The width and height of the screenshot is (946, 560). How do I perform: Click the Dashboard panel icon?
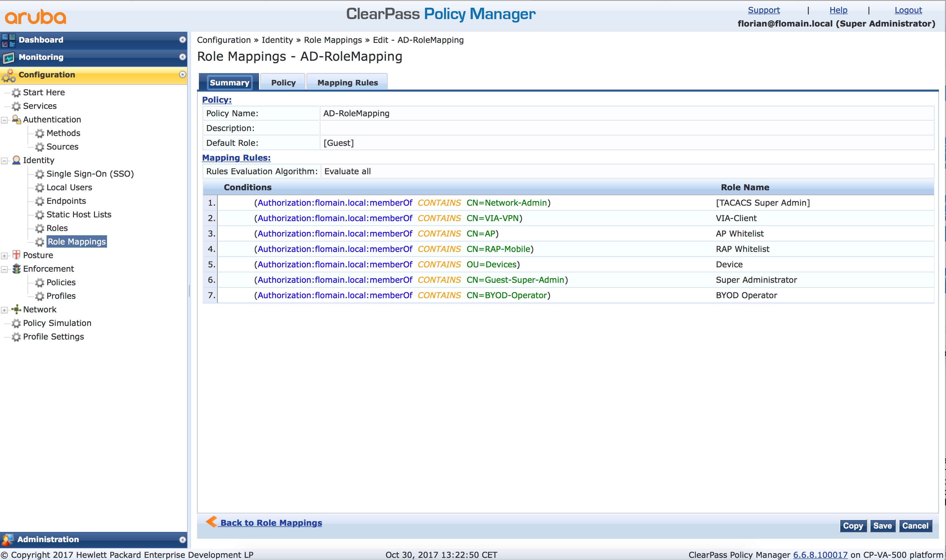pyautogui.click(x=8, y=40)
